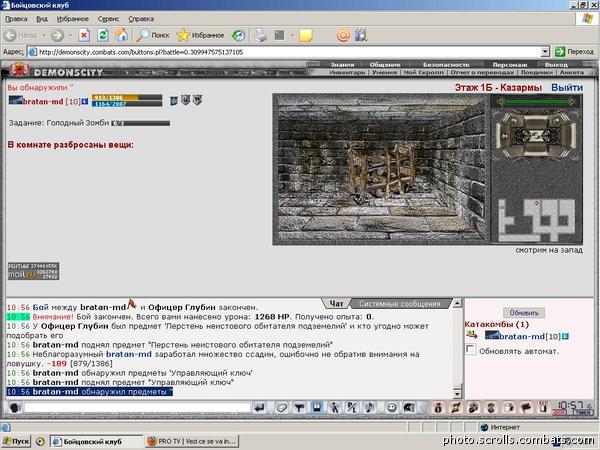Screen dimensions: 600x450
Task: Click the Выход game menu item
Action: pos(556,65)
